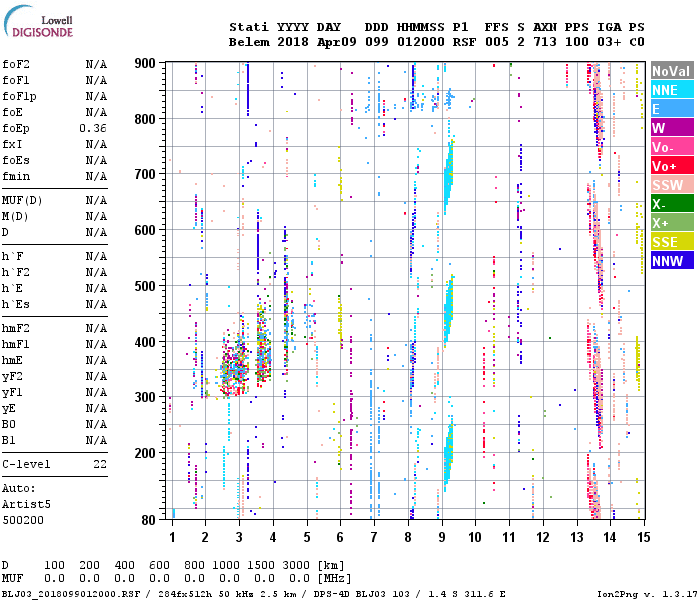Click the D 3000 km distance entry
Viewport: 700px width, 600px height.
pos(296,566)
